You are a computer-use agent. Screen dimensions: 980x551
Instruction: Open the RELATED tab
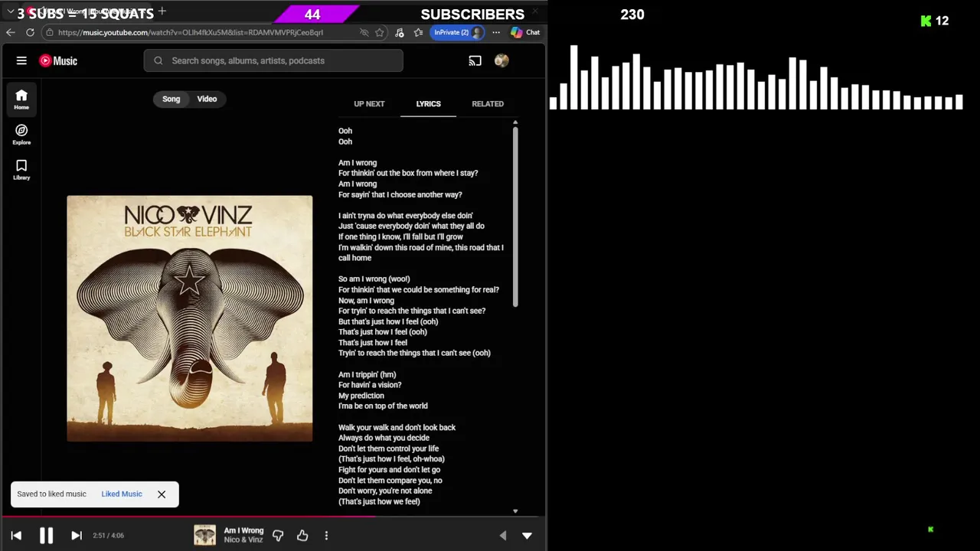tap(488, 103)
